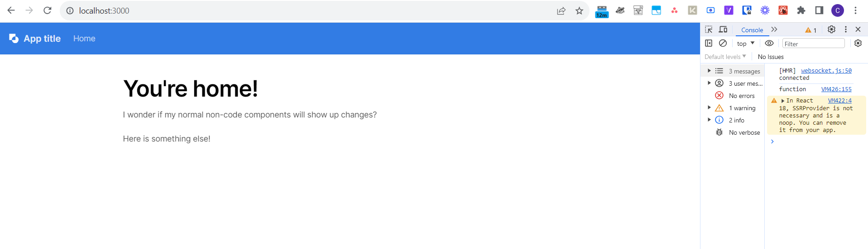Open the DevTools three-dot customize menu
The image size is (868, 249).
click(845, 29)
